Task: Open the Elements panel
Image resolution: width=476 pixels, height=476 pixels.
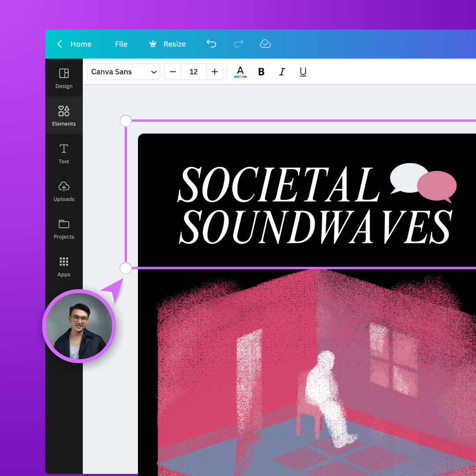Action: coord(64,115)
